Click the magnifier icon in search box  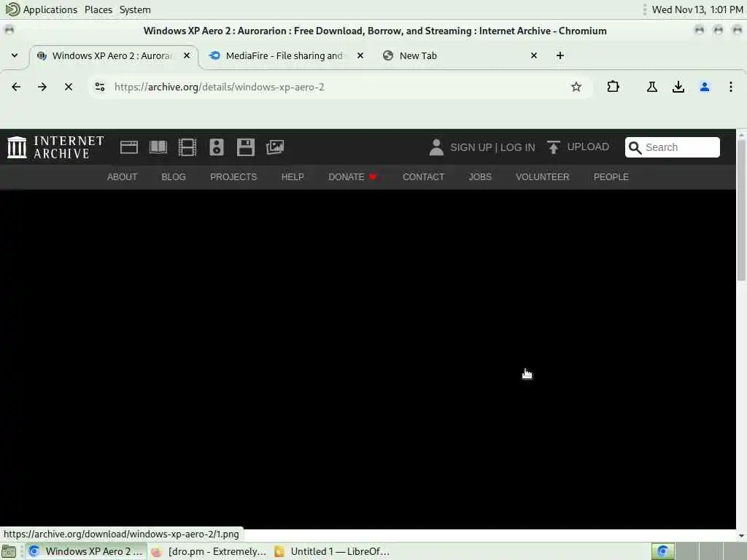635,147
